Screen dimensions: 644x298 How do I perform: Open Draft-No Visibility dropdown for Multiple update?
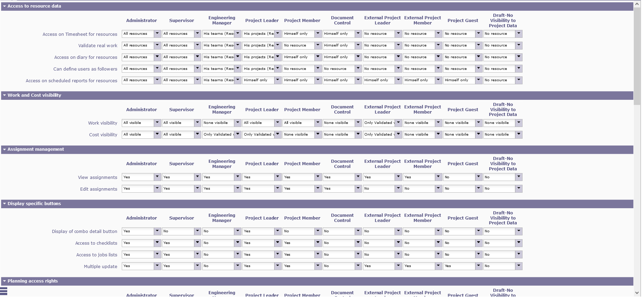click(519, 266)
